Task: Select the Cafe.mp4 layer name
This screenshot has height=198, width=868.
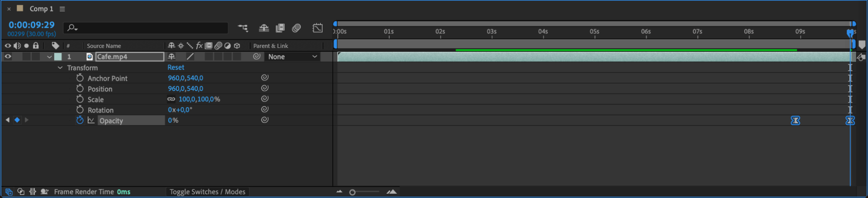Action: (x=129, y=56)
